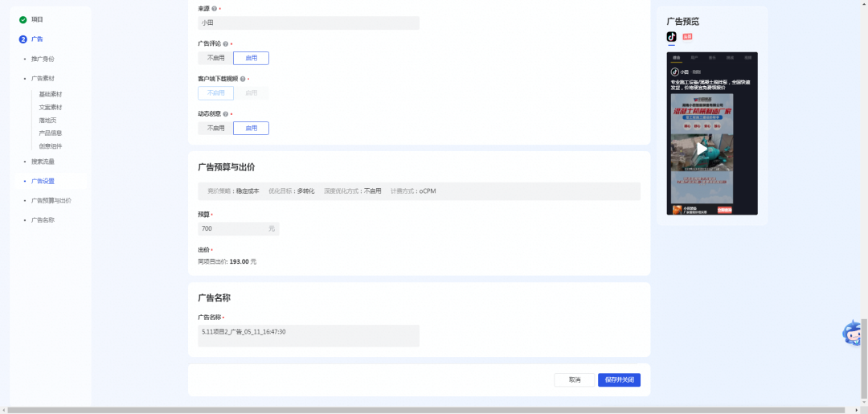Go to 广告素材 section in sidebar
The image size is (868, 414).
(x=43, y=79)
